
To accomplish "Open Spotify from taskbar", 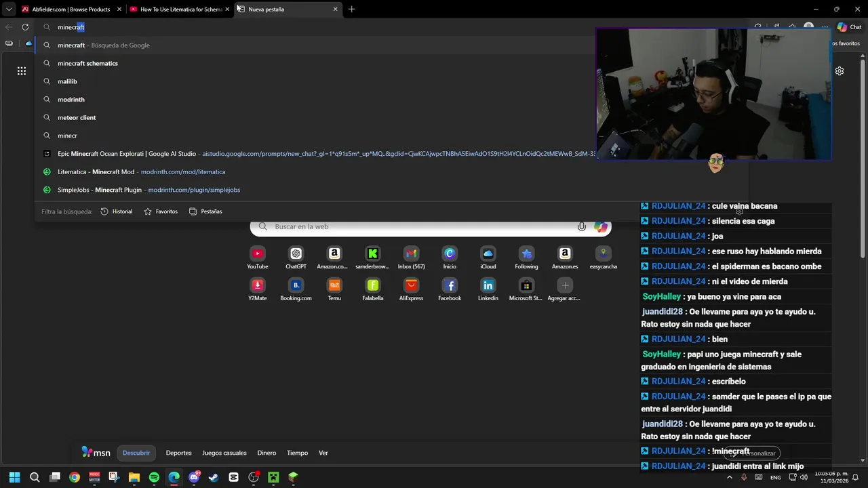I will (x=154, y=477).
